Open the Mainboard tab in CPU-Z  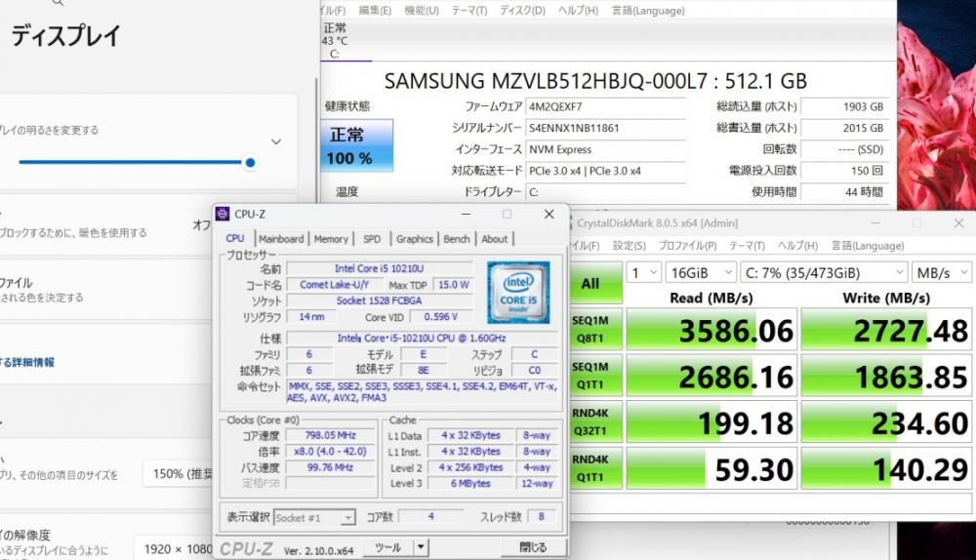[x=281, y=239]
